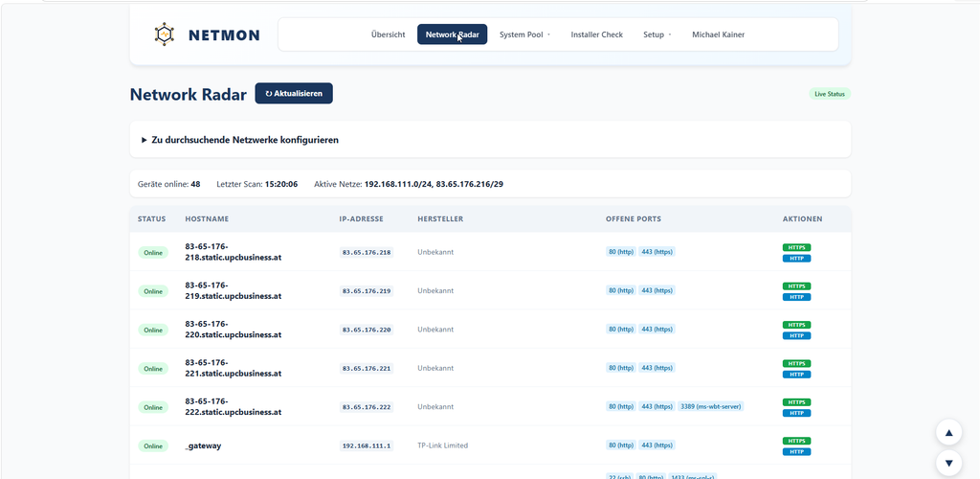980x479 pixels.
Task: Click the HTTPS badge for the _gateway row
Action: pos(796,441)
